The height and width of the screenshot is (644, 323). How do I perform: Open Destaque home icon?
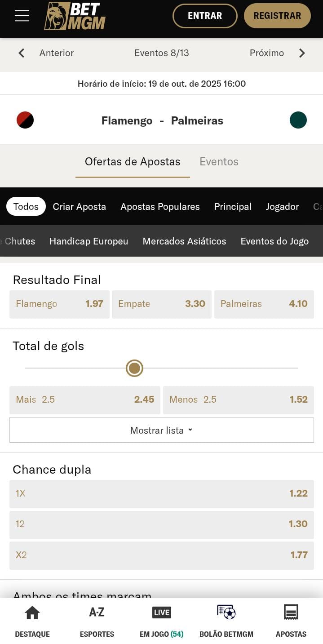[x=32, y=612]
